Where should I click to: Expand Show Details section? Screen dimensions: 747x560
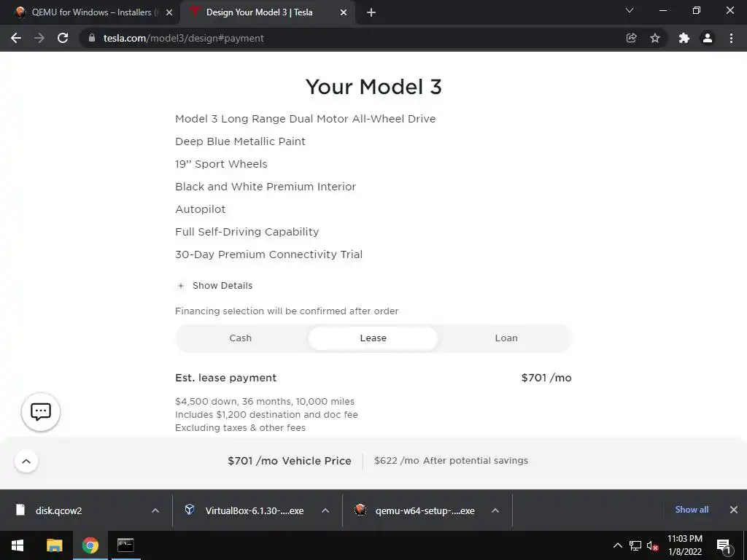(x=214, y=286)
